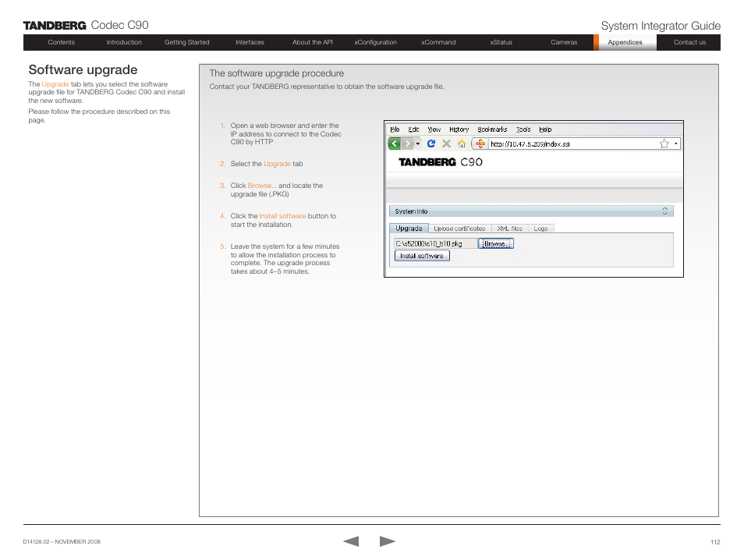Open the Interfaces section tab
Viewport: 744px width, 560px height.
[x=250, y=42]
